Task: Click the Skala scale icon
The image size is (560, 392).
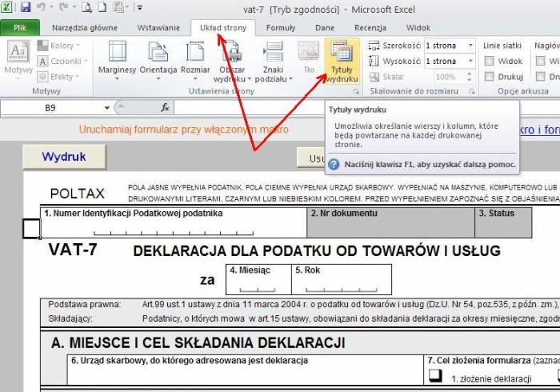Action: [x=374, y=77]
